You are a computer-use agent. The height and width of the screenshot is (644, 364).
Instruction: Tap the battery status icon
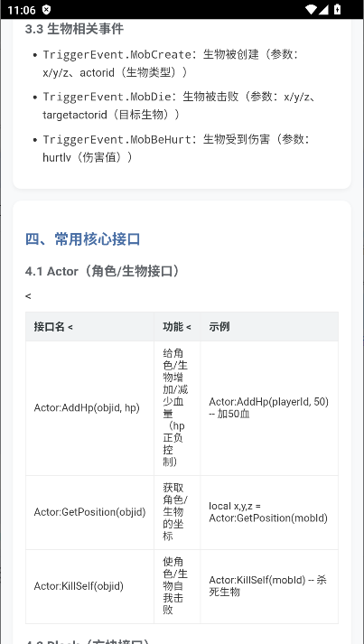337,9
